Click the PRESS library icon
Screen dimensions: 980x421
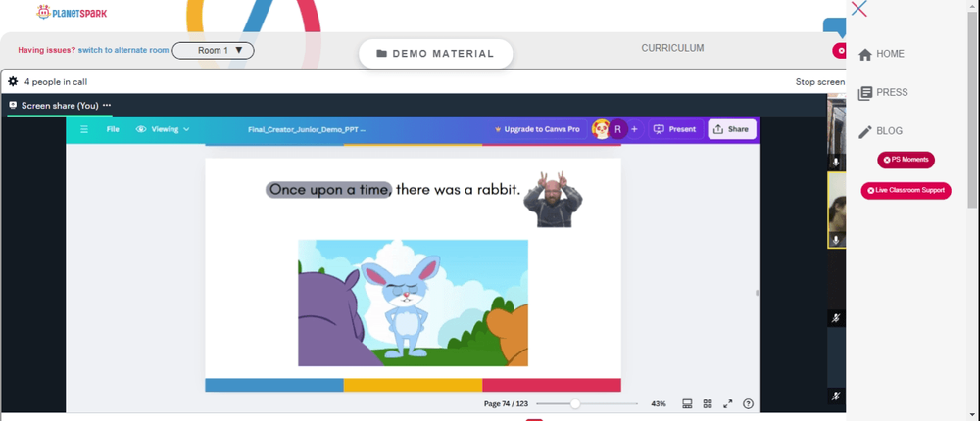(x=865, y=93)
